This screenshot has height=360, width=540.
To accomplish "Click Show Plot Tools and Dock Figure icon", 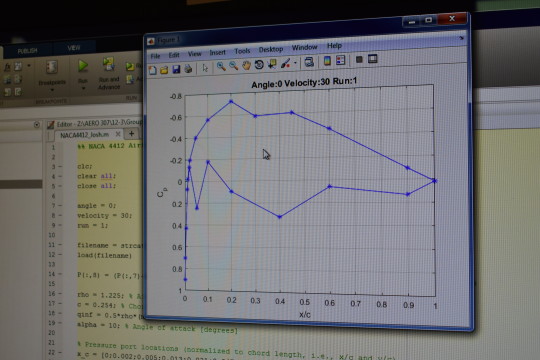I will point(373,59).
